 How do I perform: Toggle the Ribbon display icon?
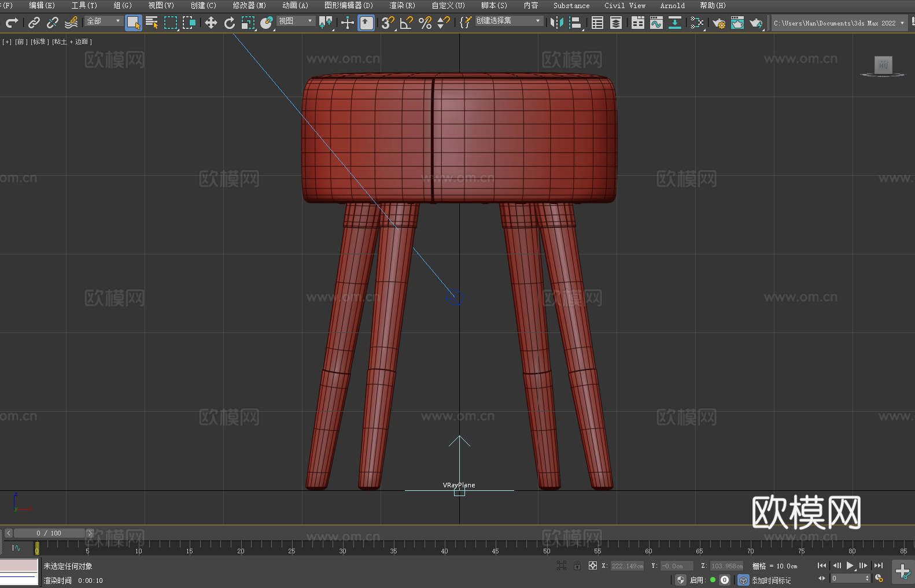[638, 23]
